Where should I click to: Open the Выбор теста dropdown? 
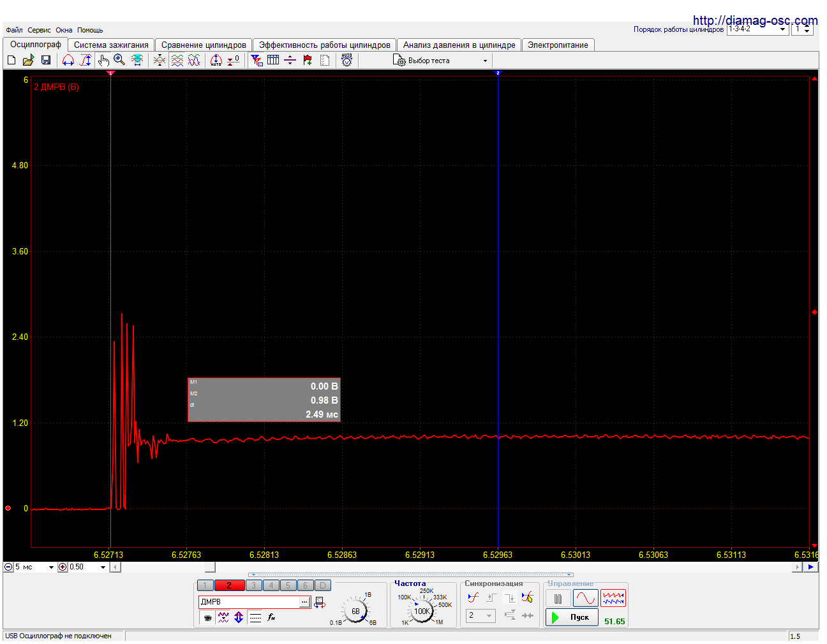point(440,61)
